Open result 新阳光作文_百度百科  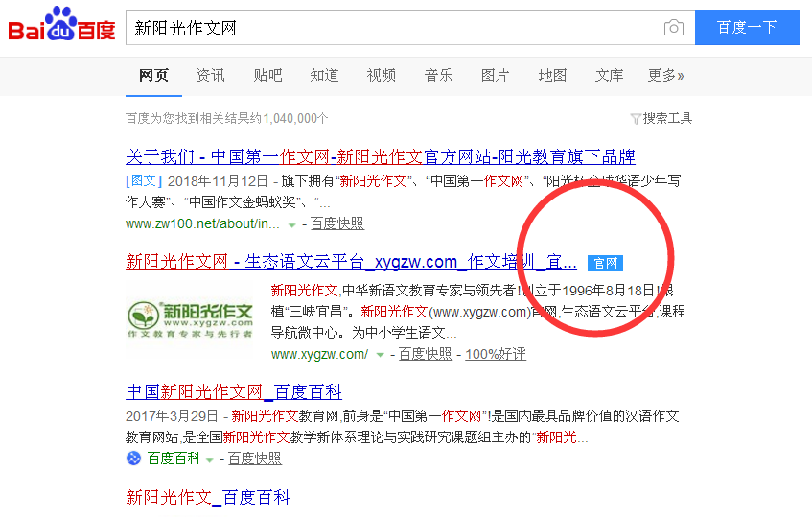pyautogui.click(x=208, y=497)
